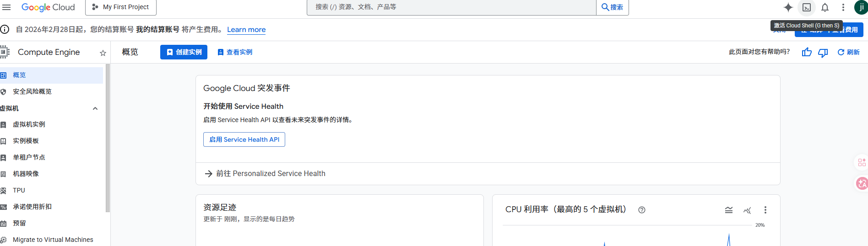The width and height of the screenshot is (868, 246).
Task: Click the 资源足迹 card heading
Action: tap(220, 208)
